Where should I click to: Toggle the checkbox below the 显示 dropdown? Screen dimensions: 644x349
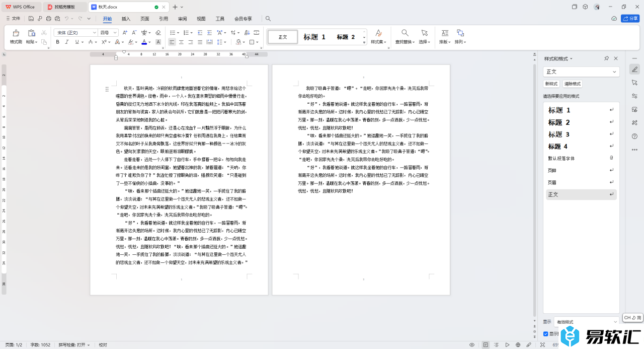546,334
